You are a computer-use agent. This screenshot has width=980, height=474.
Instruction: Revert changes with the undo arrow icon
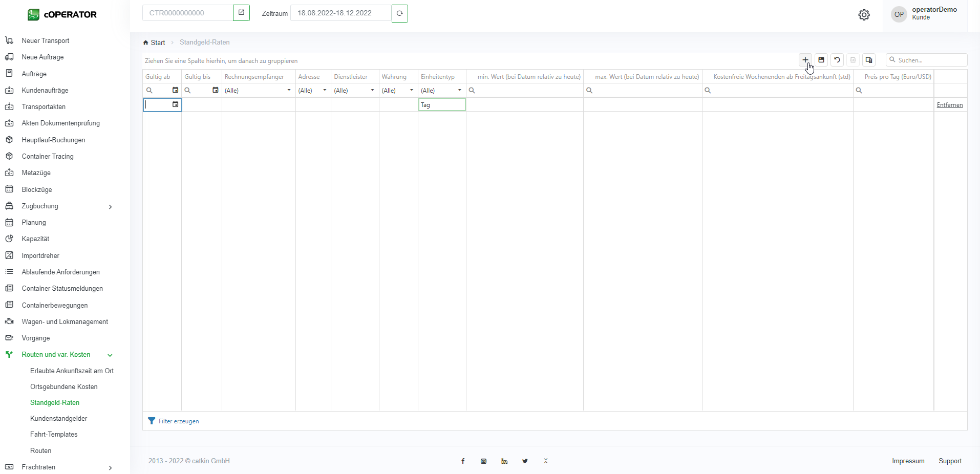[837, 60]
